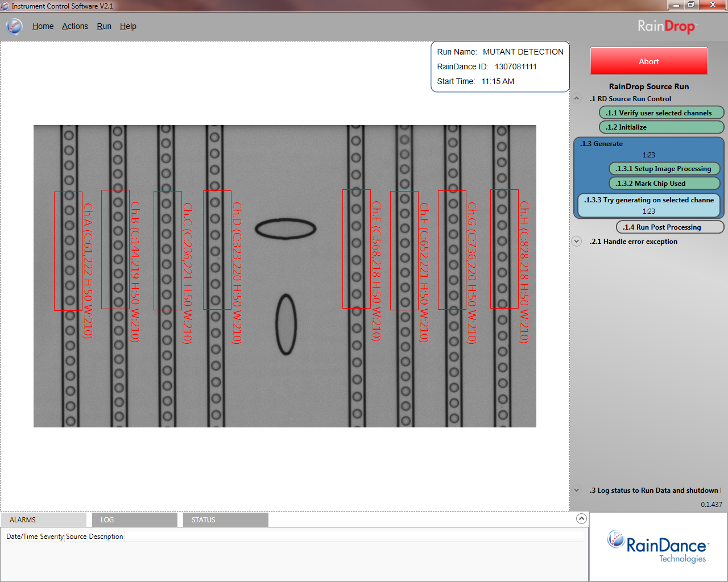Select step 1.2 Initialize

(661, 127)
